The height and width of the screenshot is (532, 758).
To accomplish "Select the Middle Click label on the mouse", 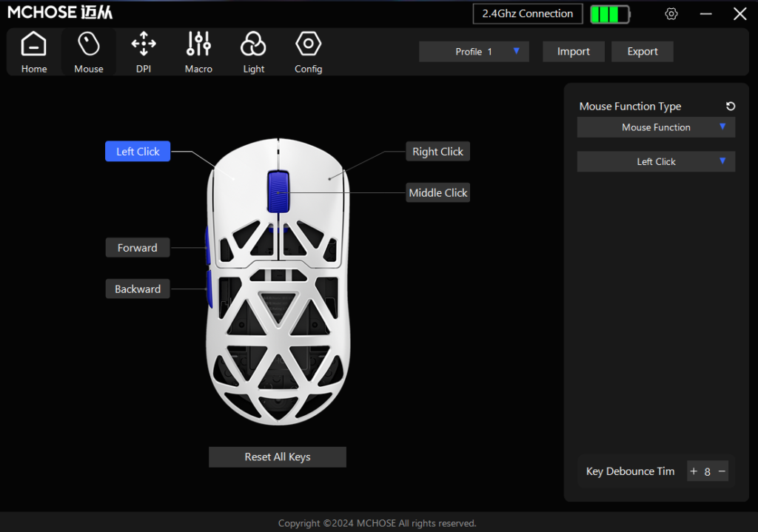I will (x=437, y=192).
